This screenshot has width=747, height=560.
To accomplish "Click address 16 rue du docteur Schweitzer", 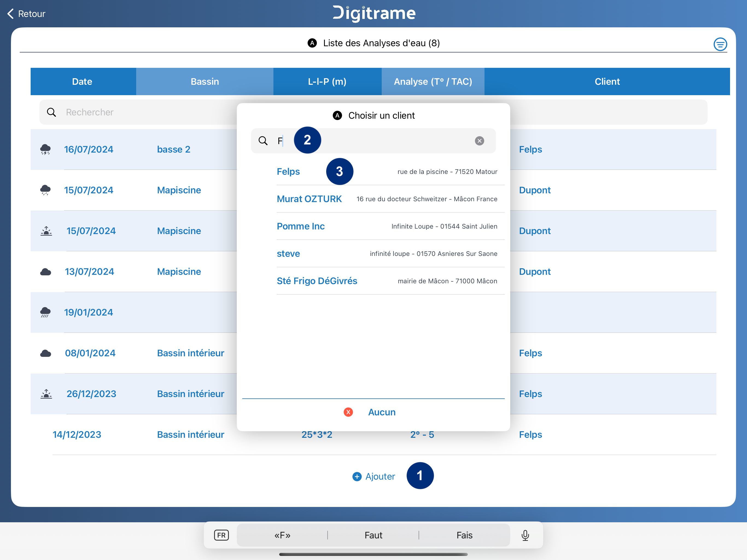I will pyautogui.click(x=427, y=199).
